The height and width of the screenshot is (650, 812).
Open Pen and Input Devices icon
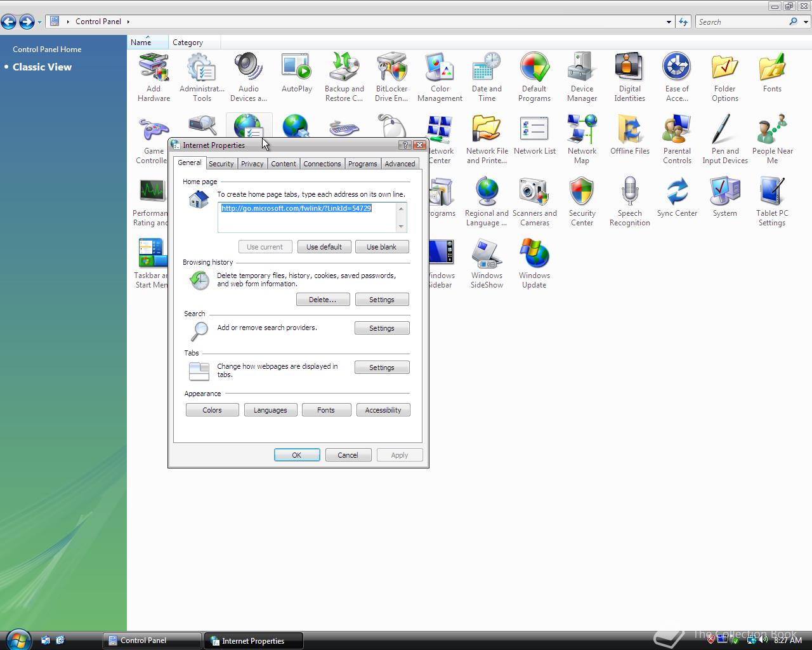724,140
